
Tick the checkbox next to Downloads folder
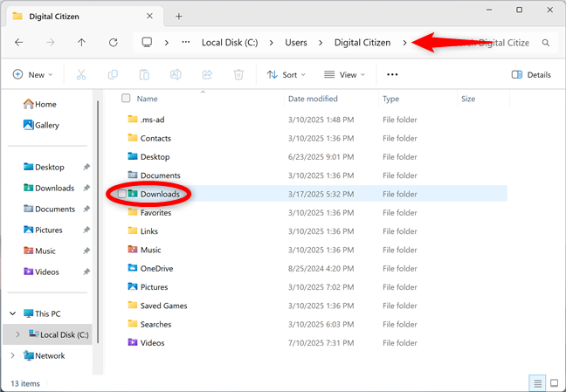[122, 194]
